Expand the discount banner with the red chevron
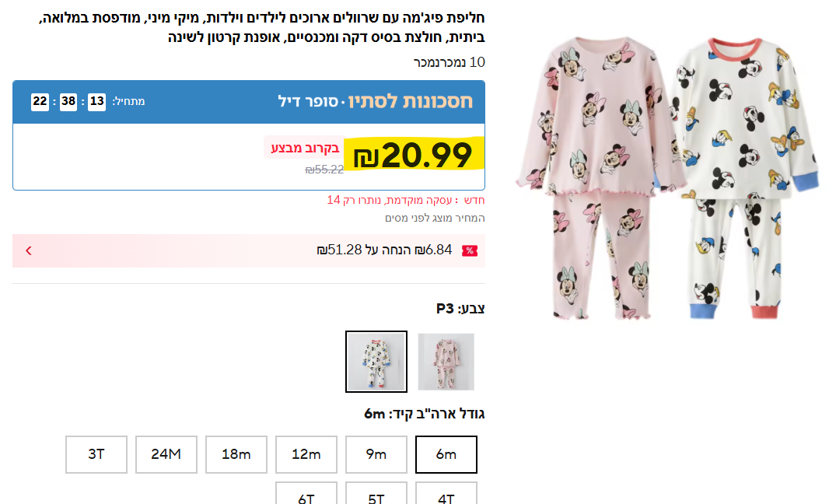Image resolution: width=829 pixels, height=504 pixels. [x=29, y=250]
